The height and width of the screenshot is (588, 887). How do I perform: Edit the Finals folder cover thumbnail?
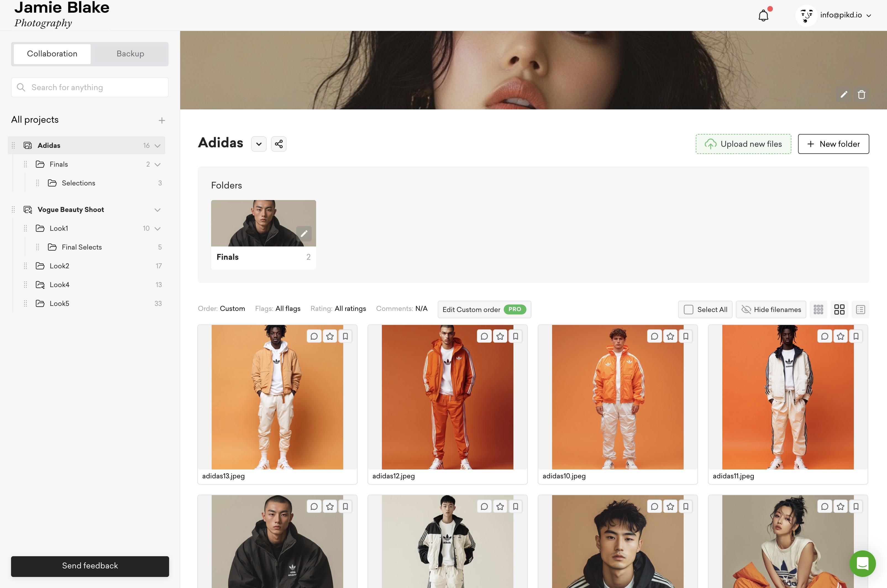coord(304,234)
